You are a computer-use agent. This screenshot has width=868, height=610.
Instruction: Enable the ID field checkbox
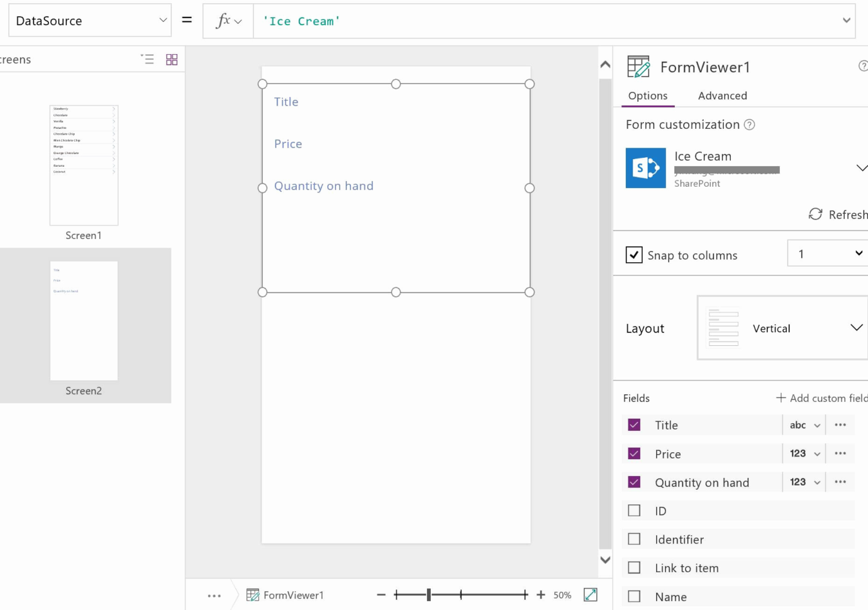coord(634,511)
